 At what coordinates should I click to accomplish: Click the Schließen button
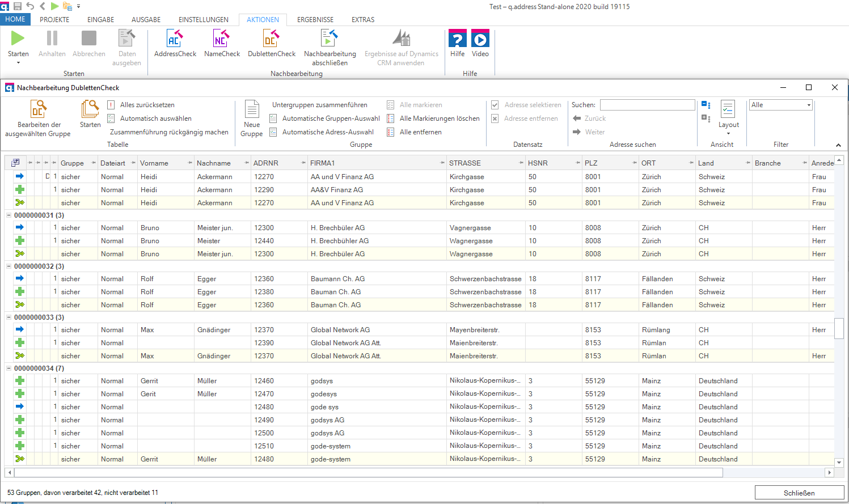pyautogui.click(x=800, y=493)
